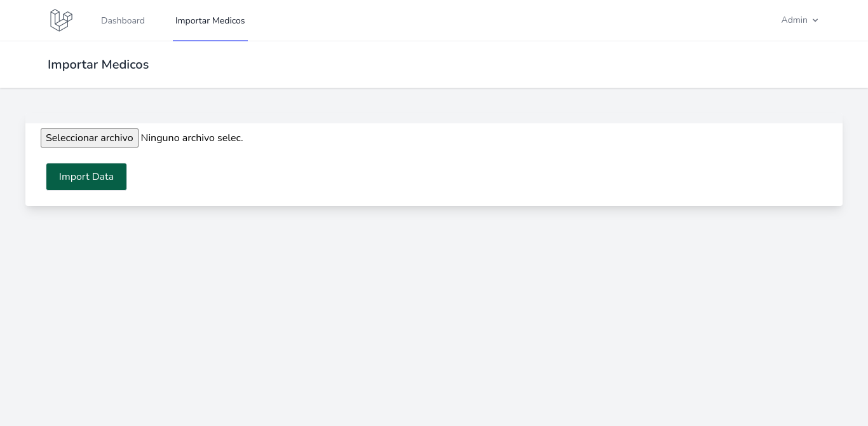Go home via the cube-shaped logo
The image size is (868, 426).
(x=61, y=20)
